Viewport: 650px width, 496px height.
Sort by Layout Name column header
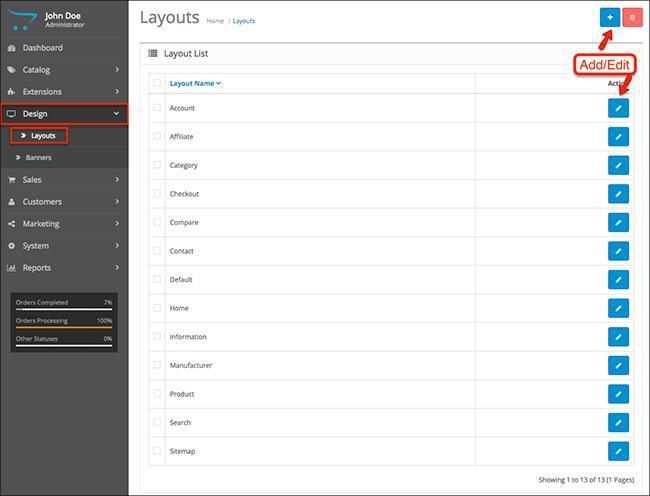(x=195, y=83)
